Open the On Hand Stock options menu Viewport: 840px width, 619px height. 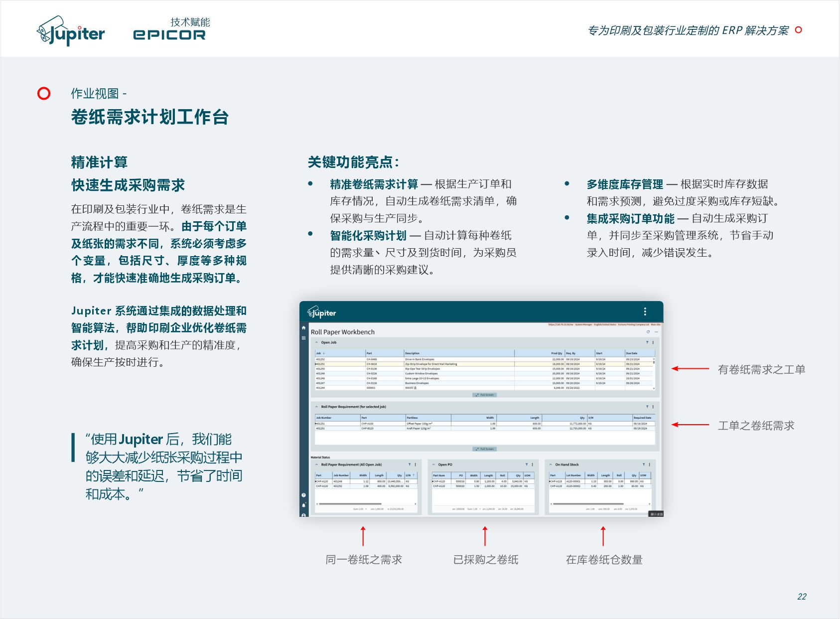pos(649,464)
